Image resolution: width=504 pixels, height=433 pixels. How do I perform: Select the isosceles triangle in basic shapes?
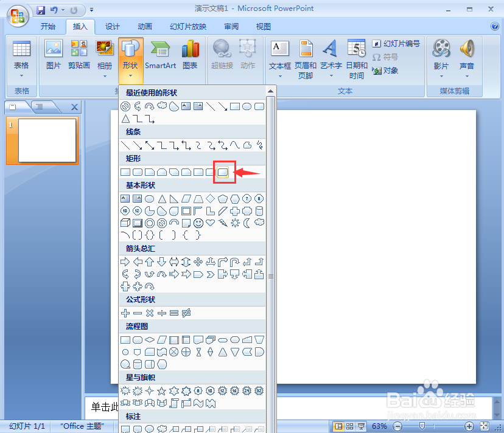tap(162, 199)
